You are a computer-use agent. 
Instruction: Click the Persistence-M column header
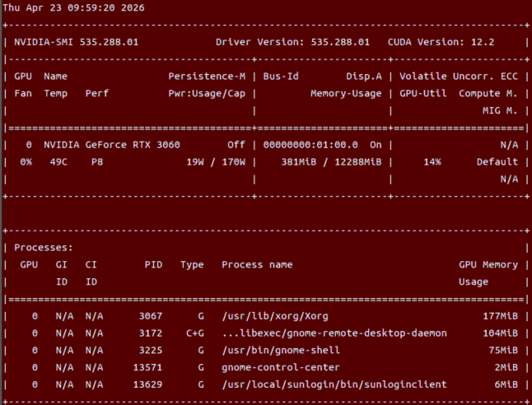pyautogui.click(x=207, y=77)
